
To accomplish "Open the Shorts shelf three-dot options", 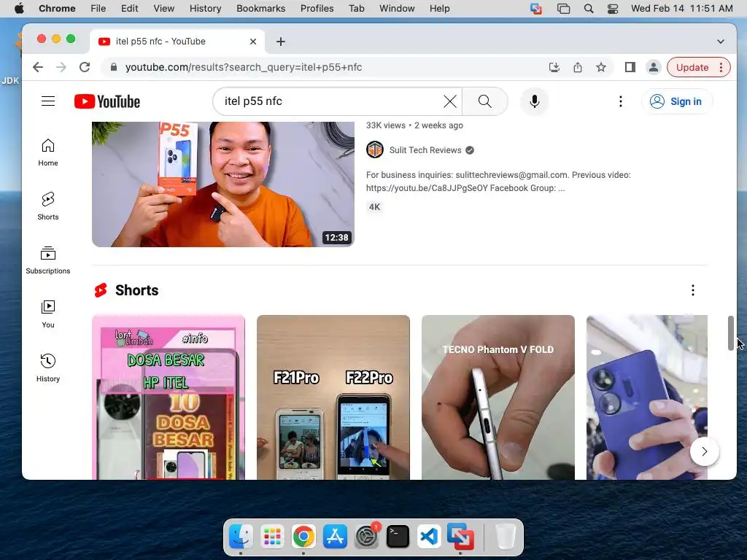I will [x=693, y=290].
